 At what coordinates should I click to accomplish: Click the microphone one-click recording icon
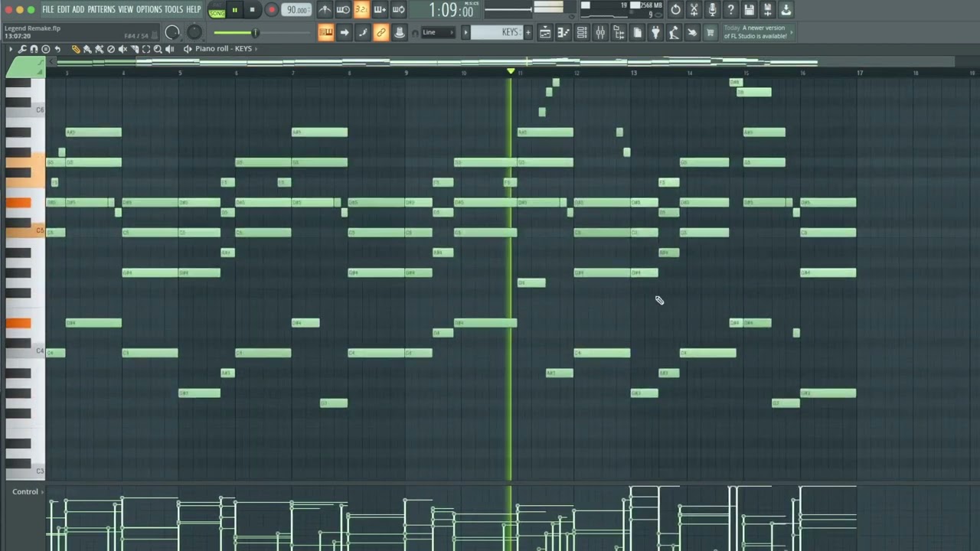(712, 10)
